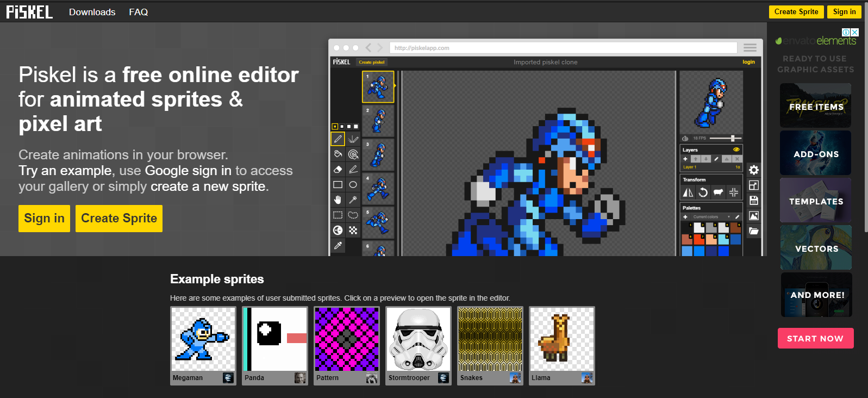This screenshot has height=398, width=868.
Task: Toggle the Layers eye icon in editor preview
Action: click(x=736, y=150)
